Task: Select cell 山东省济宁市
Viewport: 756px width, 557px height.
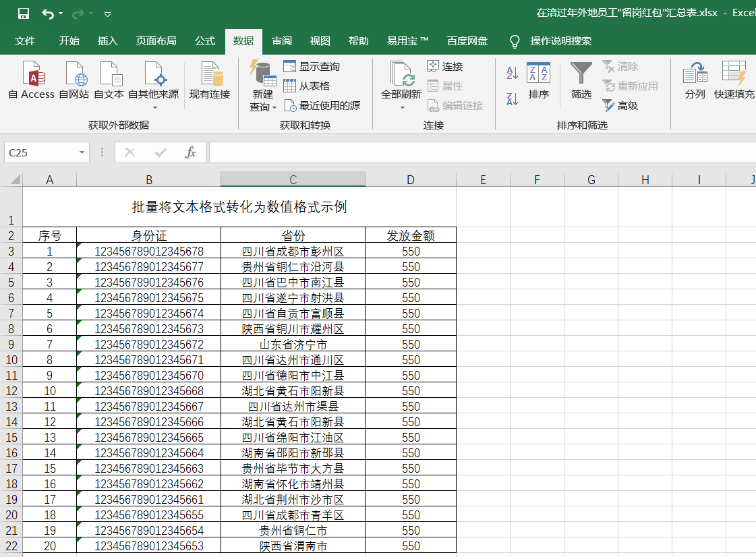Action: [293, 345]
